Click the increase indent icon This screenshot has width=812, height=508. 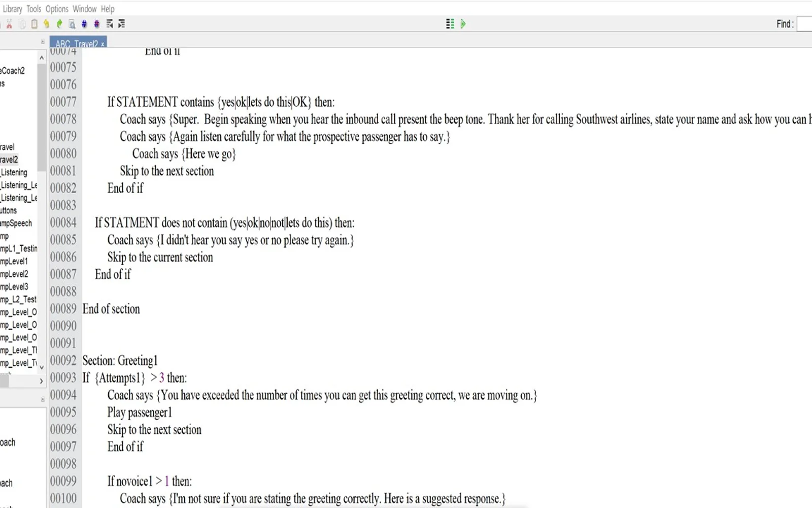pyautogui.click(x=122, y=24)
